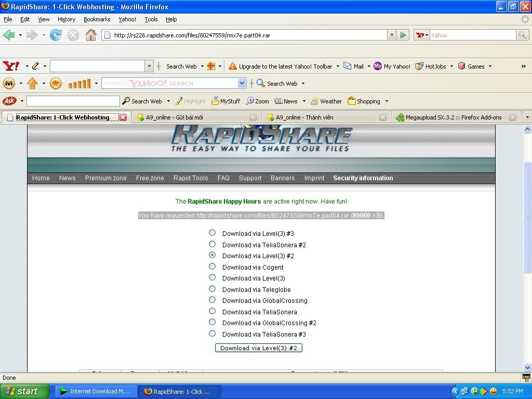Click the Highlight tool on Ask toolbar
The image size is (532, 399).
(190, 101)
